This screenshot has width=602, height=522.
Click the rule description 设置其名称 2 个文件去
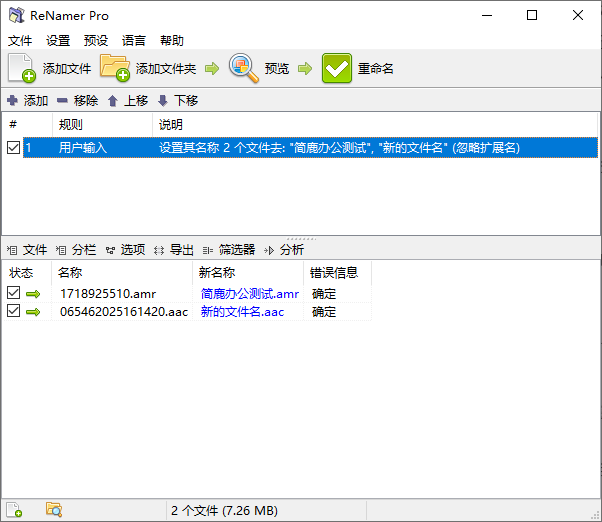(x=339, y=147)
